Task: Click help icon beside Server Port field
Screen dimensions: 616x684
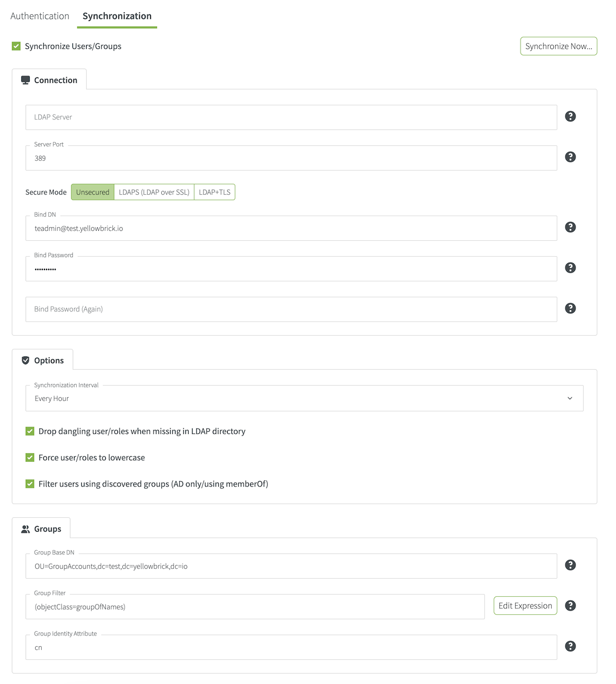Action: click(570, 157)
